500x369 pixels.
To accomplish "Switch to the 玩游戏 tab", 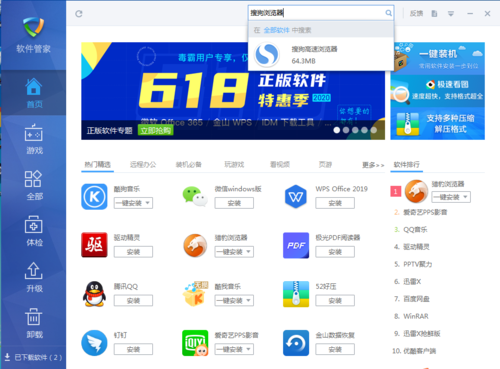I will click(234, 164).
